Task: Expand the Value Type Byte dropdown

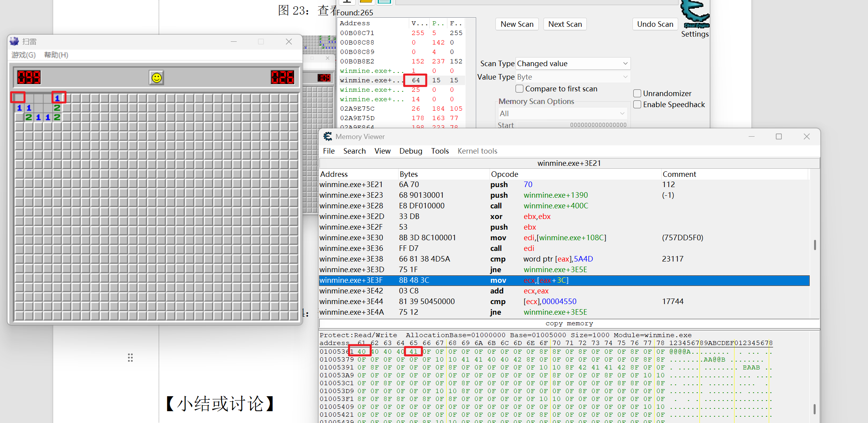Action: (x=573, y=77)
